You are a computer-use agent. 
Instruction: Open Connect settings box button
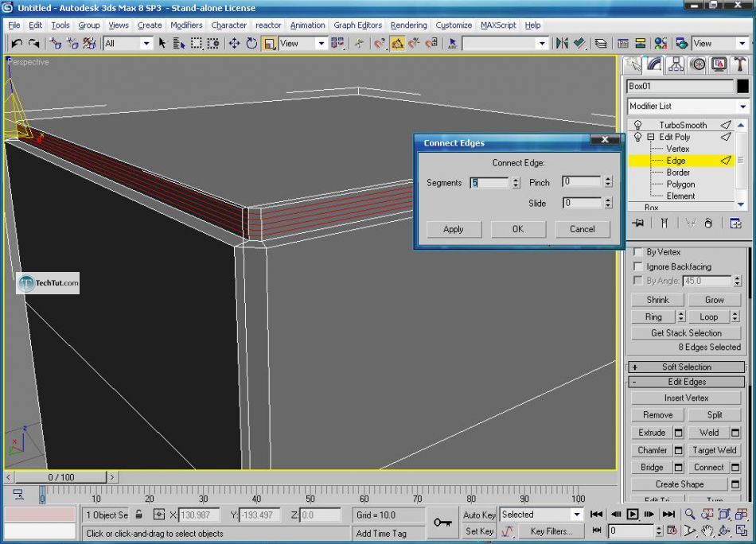point(735,468)
